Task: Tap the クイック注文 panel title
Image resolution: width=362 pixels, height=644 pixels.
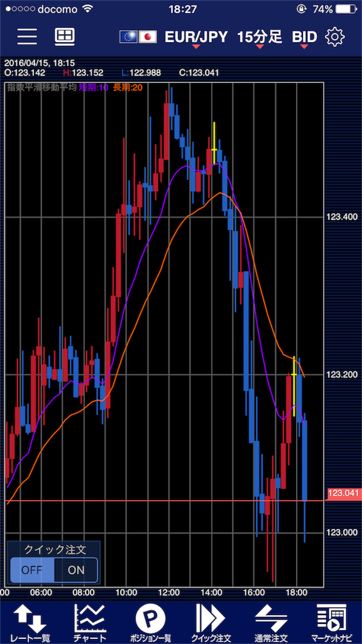Action: tap(54, 550)
